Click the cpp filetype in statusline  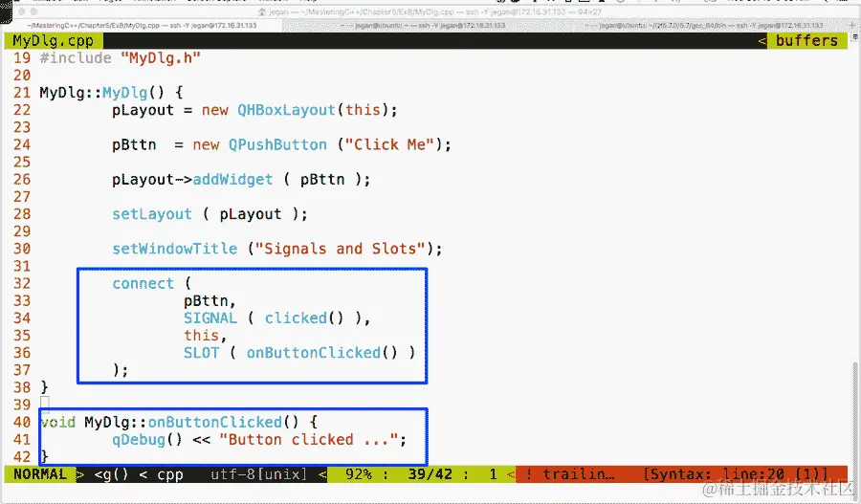[x=169, y=474]
